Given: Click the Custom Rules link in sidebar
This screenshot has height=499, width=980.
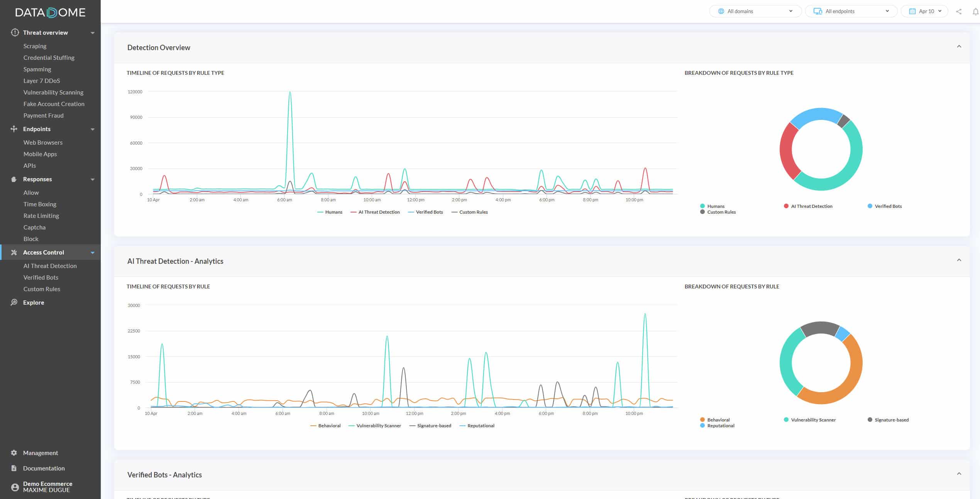Looking at the screenshot, I should coord(41,289).
